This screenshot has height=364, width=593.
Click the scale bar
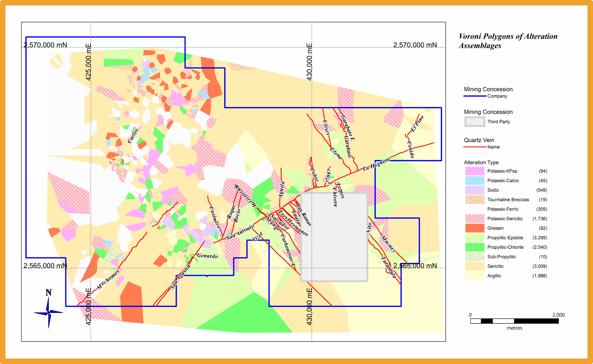coord(514,321)
